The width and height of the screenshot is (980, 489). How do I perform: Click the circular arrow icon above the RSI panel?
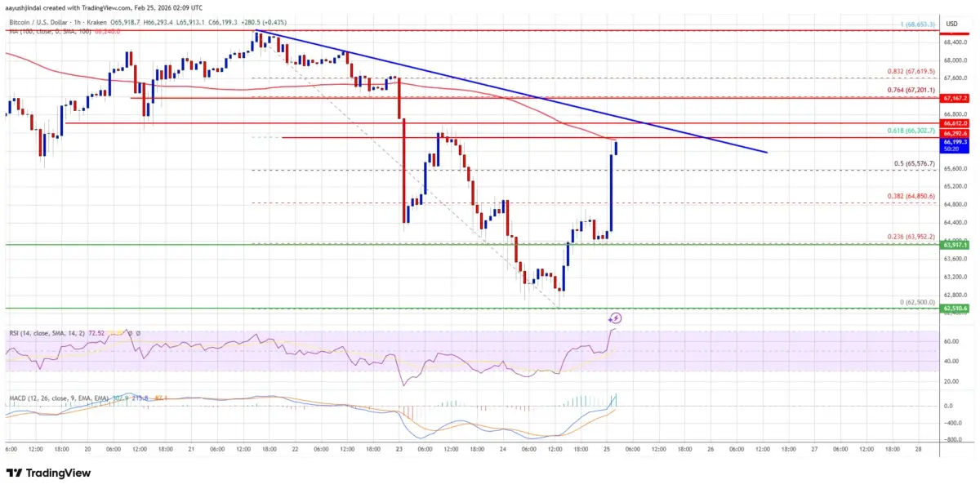click(615, 318)
